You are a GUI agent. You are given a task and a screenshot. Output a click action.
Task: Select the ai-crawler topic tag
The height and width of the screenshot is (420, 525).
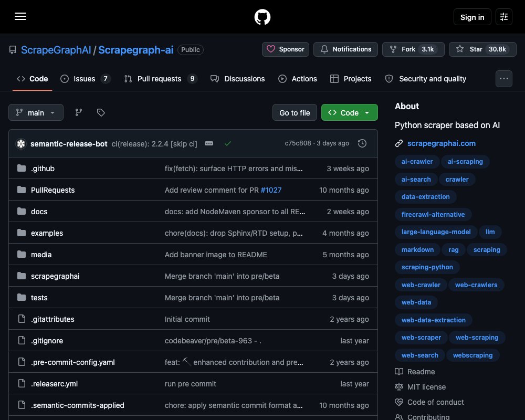pos(417,161)
